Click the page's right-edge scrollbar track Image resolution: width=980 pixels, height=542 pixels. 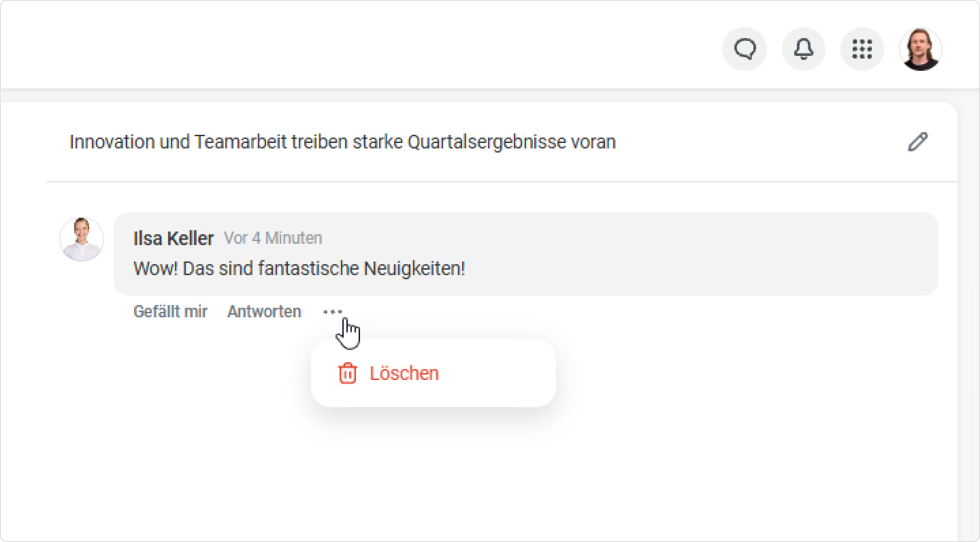click(968, 316)
